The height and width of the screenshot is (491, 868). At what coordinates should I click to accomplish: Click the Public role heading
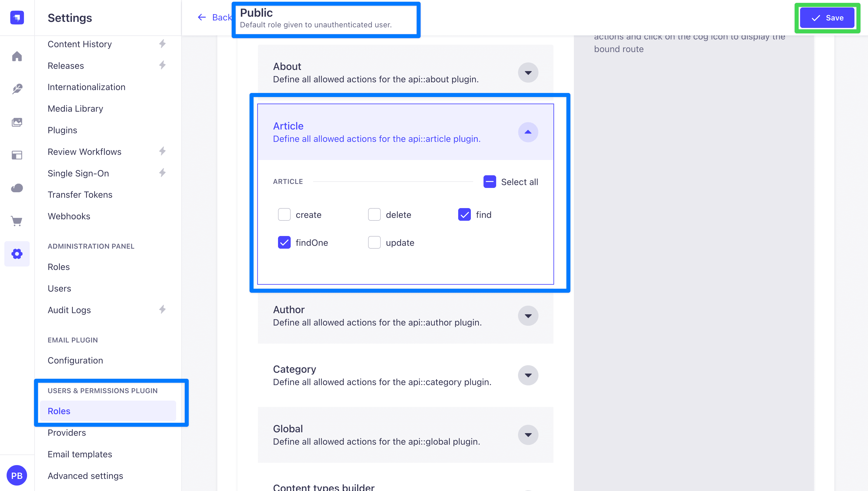tap(256, 13)
